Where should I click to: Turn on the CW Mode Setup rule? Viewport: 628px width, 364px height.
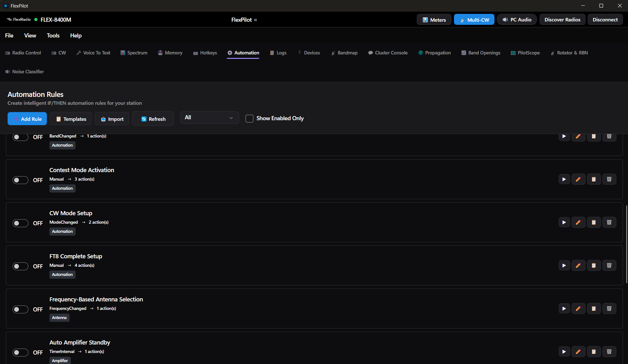click(x=20, y=223)
